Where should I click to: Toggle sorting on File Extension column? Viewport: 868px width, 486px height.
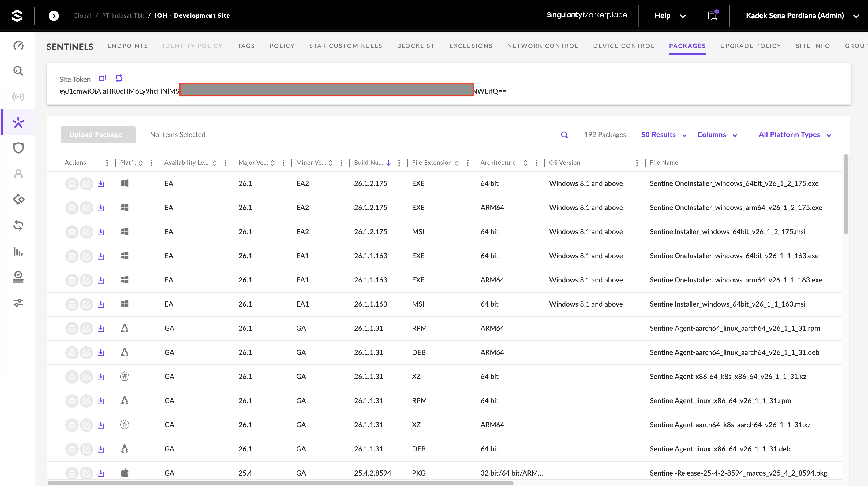(x=457, y=163)
